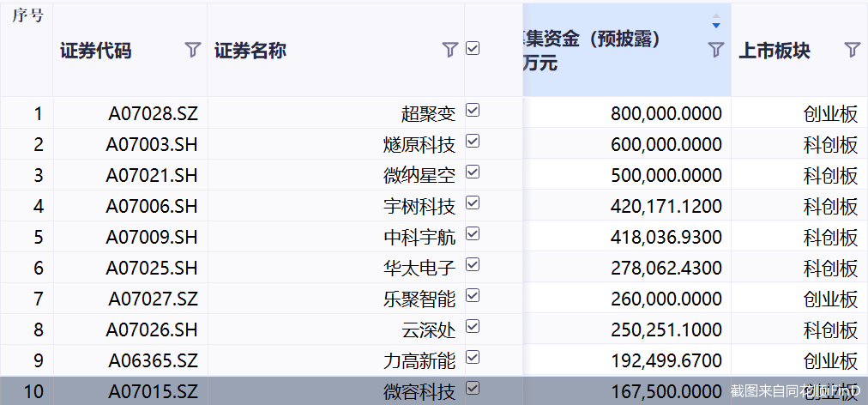
Task: Toggle checkbox for 微容科技 row
Action: click(x=473, y=389)
